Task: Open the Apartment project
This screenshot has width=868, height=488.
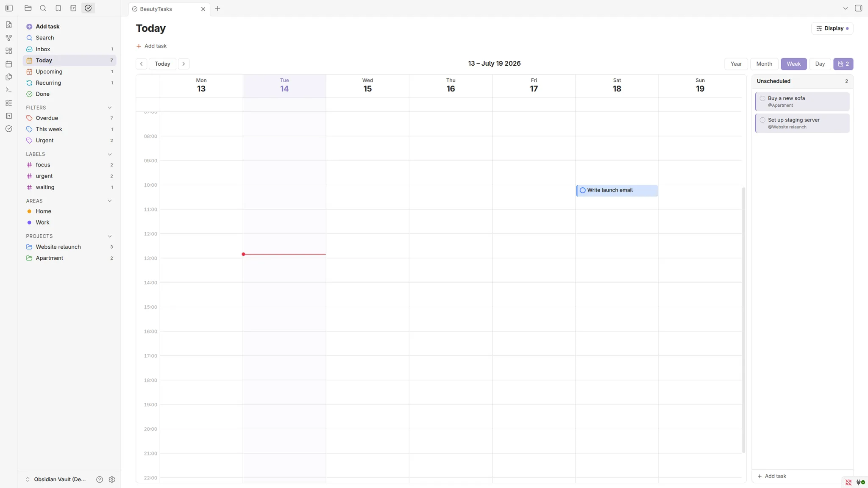Action: 70,258
